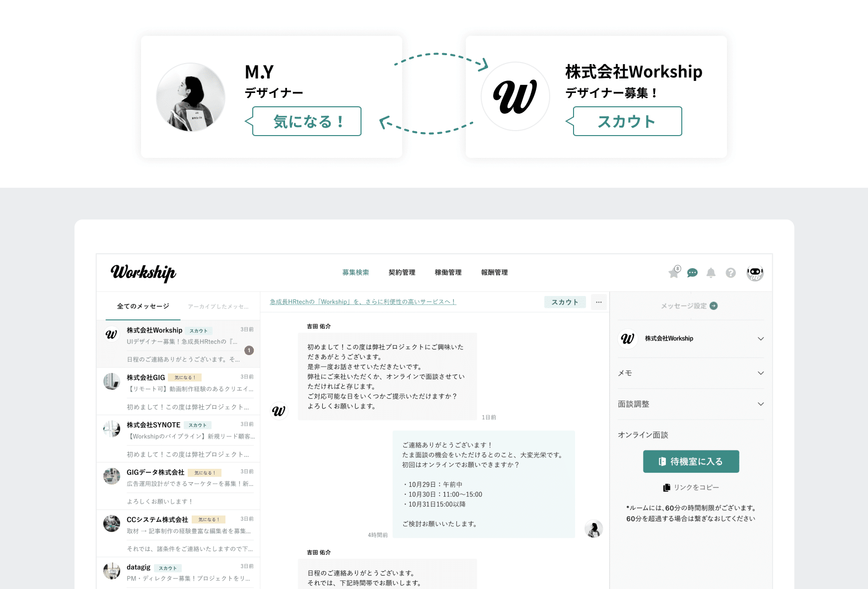Click the 待機室に入る button

(691, 461)
